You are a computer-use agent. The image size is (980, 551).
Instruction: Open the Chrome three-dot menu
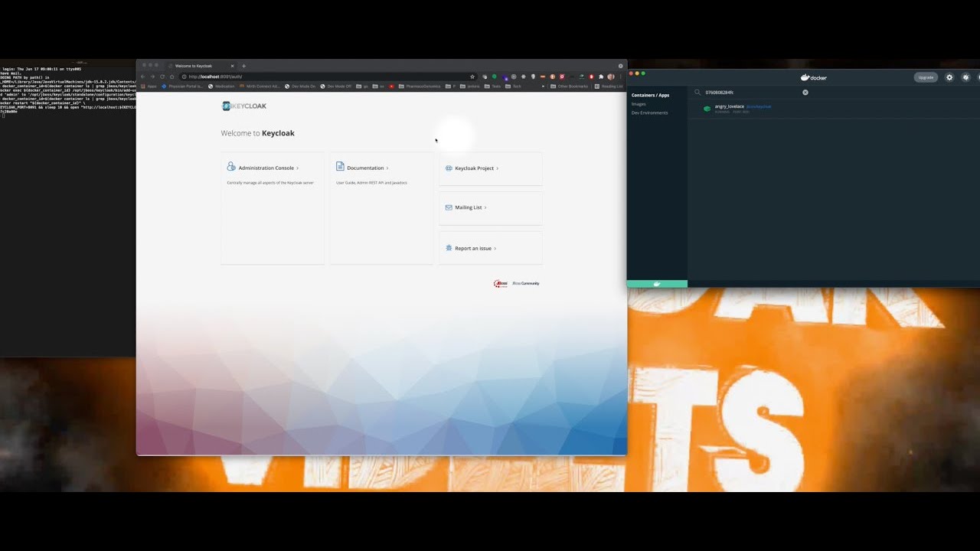(x=620, y=77)
